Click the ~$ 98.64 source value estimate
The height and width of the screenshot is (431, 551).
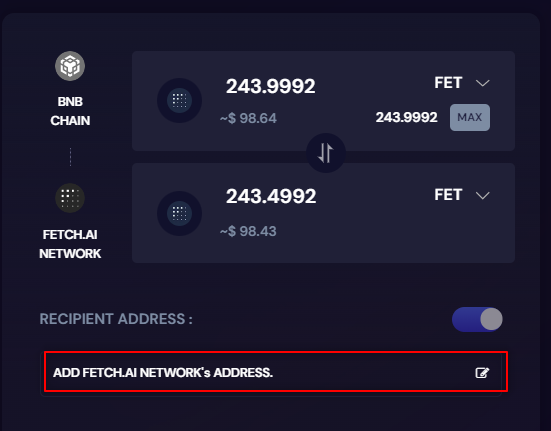[248, 118]
